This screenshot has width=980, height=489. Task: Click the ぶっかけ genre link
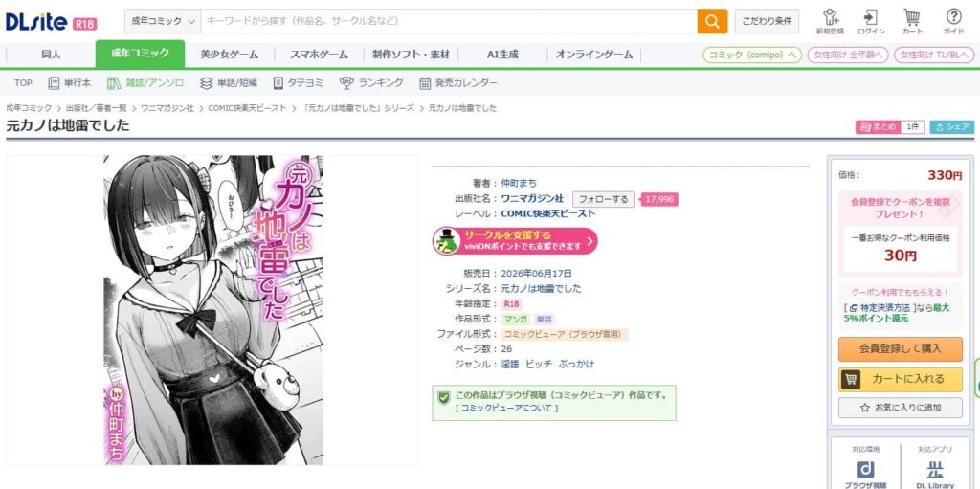[576, 364]
